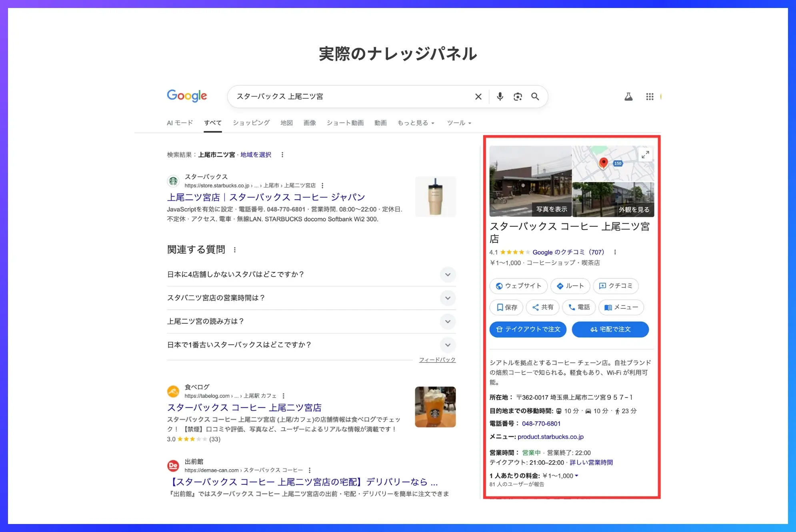
Task: Expand 上尾二ツ宮の読み方は question
Action: [x=448, y=322]
